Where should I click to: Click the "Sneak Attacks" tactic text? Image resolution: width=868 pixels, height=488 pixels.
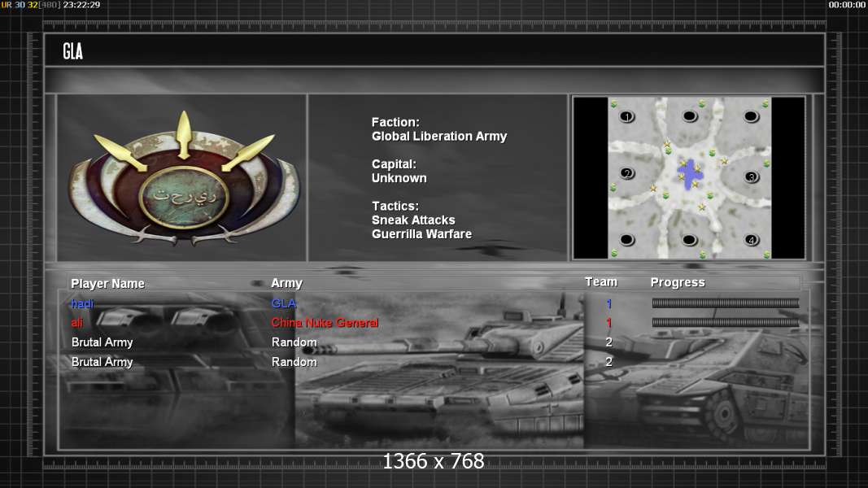click(413, 220)
